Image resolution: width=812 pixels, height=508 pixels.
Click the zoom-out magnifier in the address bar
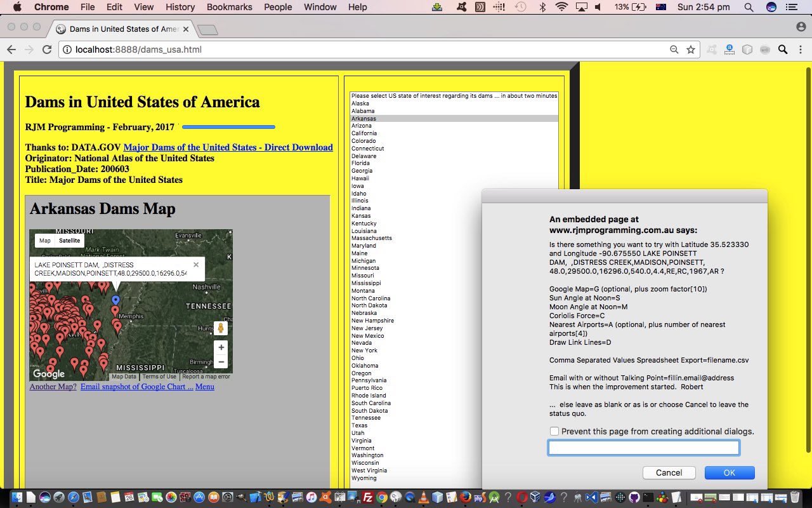(674, 50)
